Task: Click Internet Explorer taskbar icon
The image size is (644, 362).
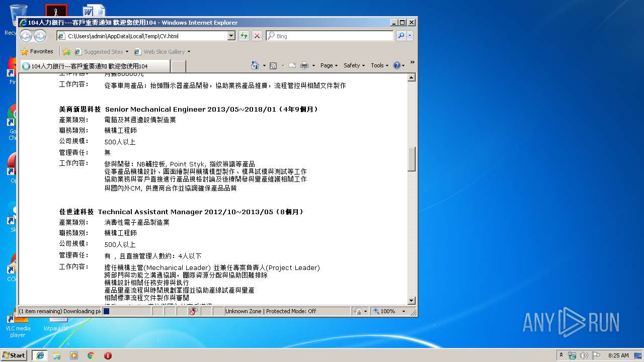Action: 40,355
